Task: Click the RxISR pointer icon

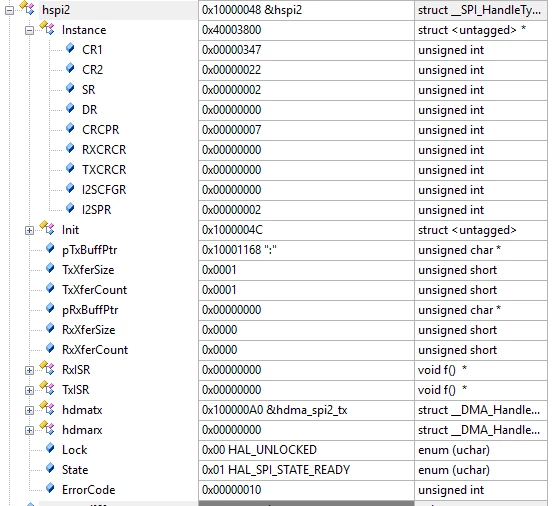Action: click(47, 368)
